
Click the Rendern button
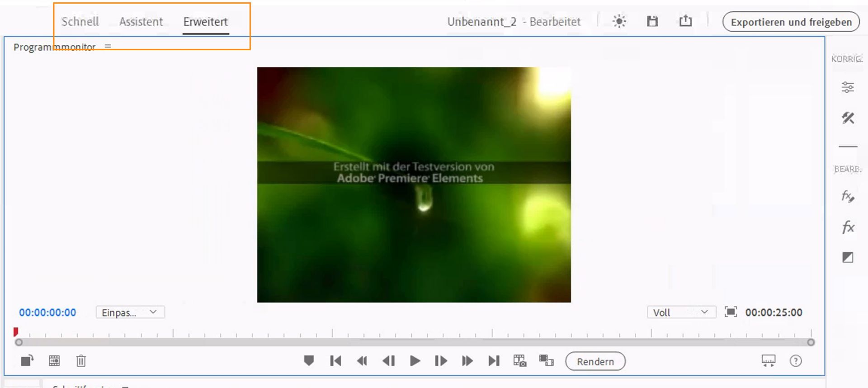[x=595, y=361]
